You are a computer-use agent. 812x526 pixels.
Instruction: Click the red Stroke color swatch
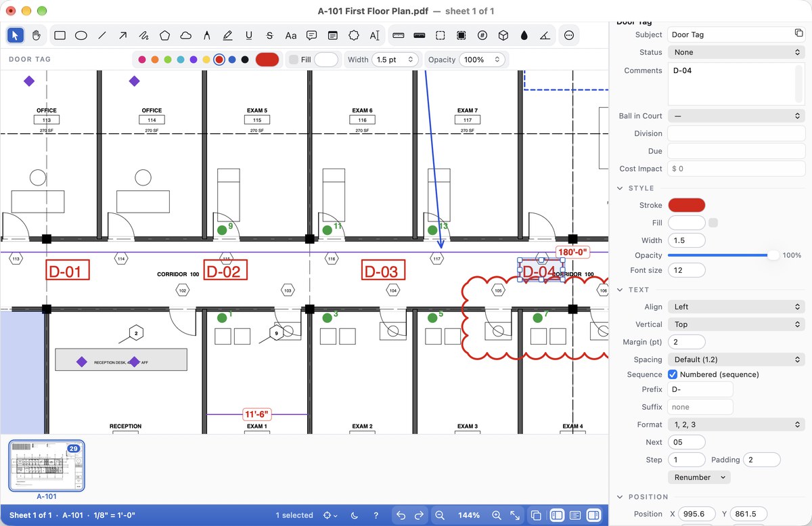(687, 205)
